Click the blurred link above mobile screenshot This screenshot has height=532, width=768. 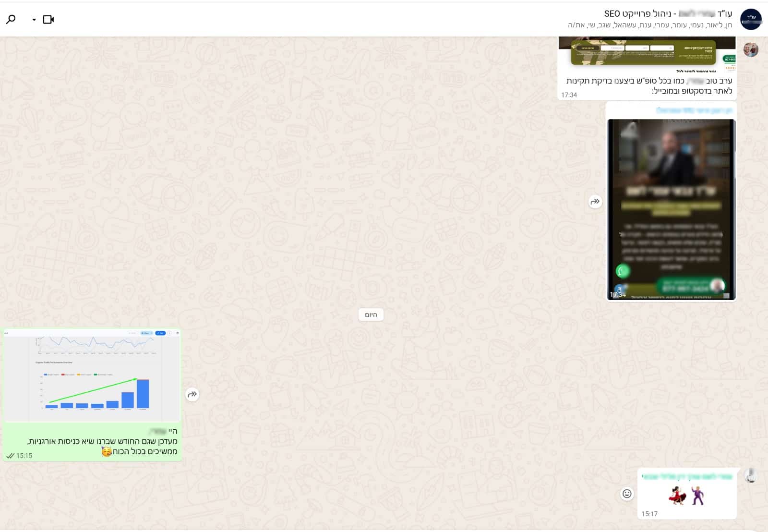click(x=694, y=110)
